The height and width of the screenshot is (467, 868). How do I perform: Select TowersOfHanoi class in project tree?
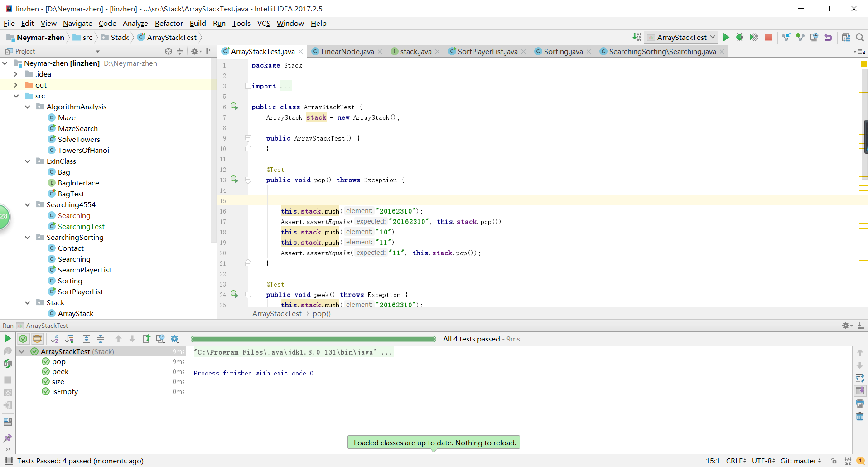[83, 150]
